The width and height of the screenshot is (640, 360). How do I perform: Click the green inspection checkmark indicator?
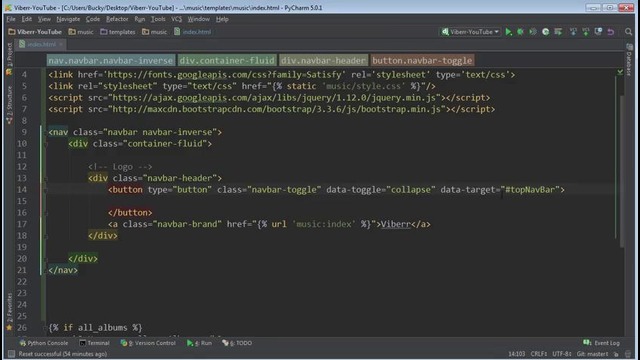coord(620,72)
